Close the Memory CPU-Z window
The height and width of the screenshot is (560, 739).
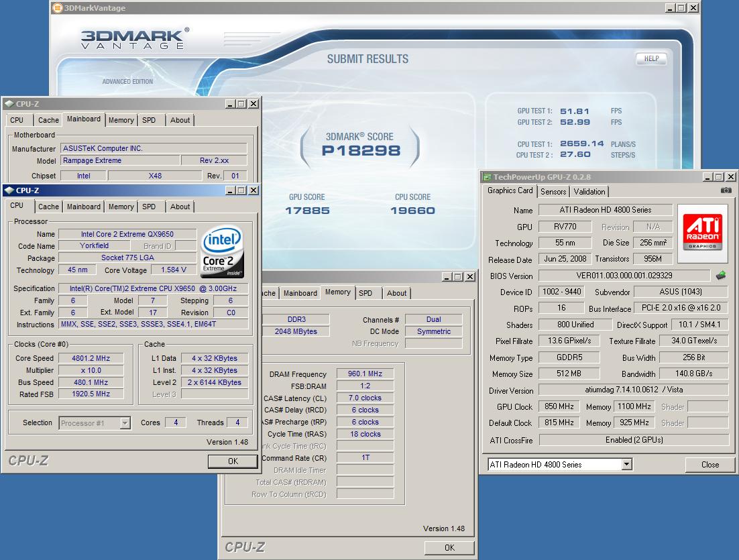tap(470, 277)
